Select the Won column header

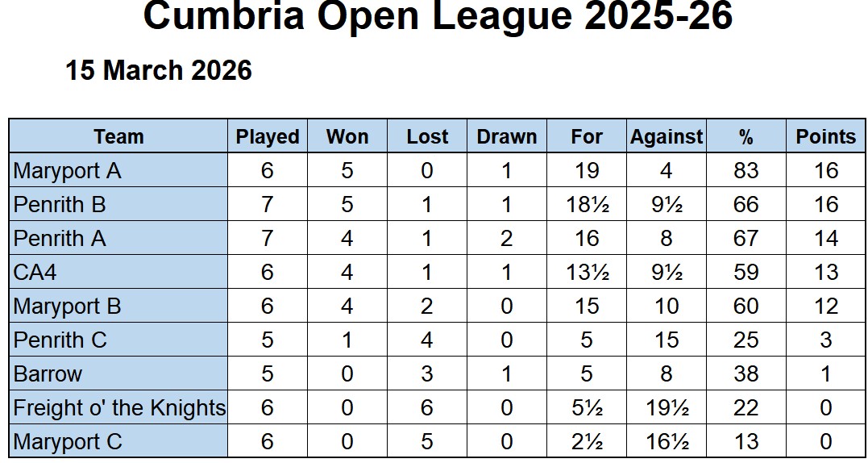click(347, 136)
